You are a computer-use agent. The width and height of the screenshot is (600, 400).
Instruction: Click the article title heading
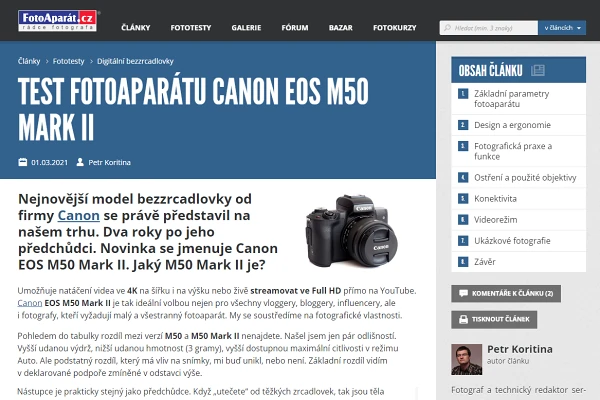click(193, 109)
